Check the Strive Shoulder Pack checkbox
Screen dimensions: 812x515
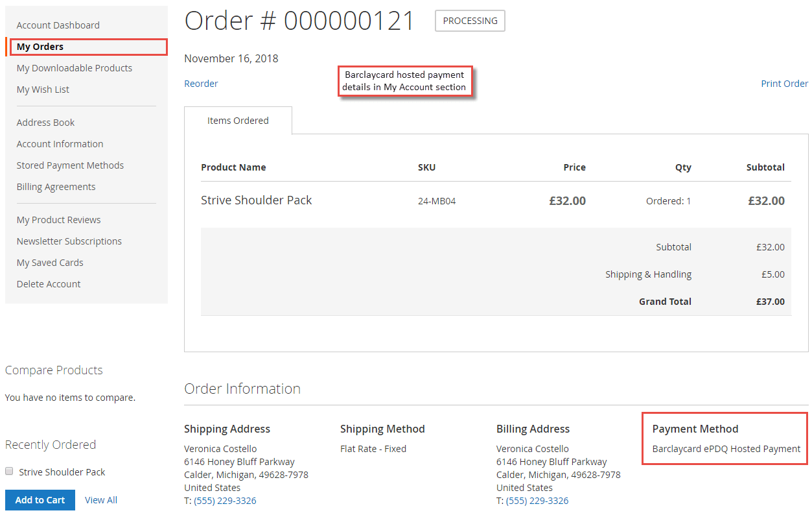click(9, 471)
